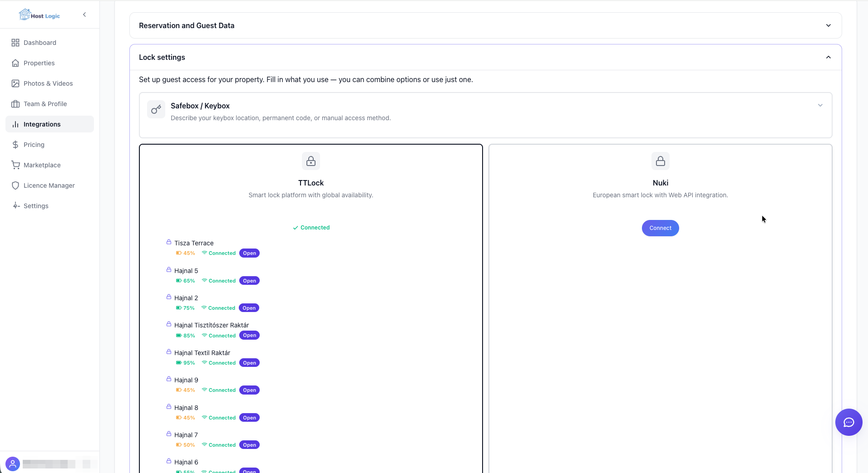Click the Hajnal 6 lock name

tap(186, 462)
